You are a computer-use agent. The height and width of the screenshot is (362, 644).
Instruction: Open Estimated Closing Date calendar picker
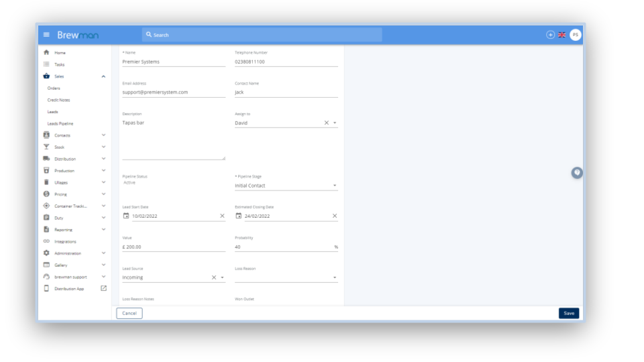pos(239,216)
